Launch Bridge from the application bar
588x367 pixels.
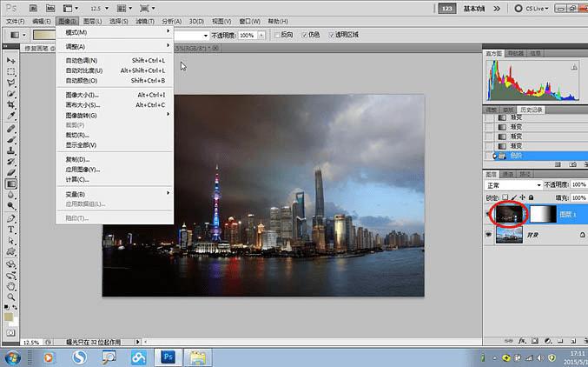33,8
